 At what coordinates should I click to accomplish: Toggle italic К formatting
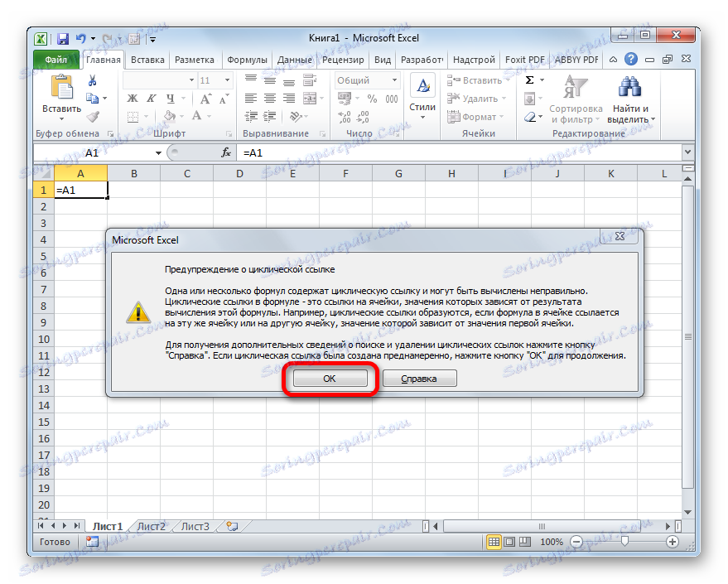pos(152,99)
